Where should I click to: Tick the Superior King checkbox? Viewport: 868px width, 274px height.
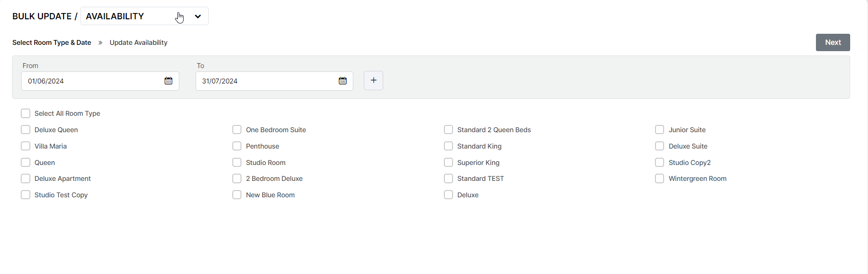pyautogui.click(x=448, y=163)
